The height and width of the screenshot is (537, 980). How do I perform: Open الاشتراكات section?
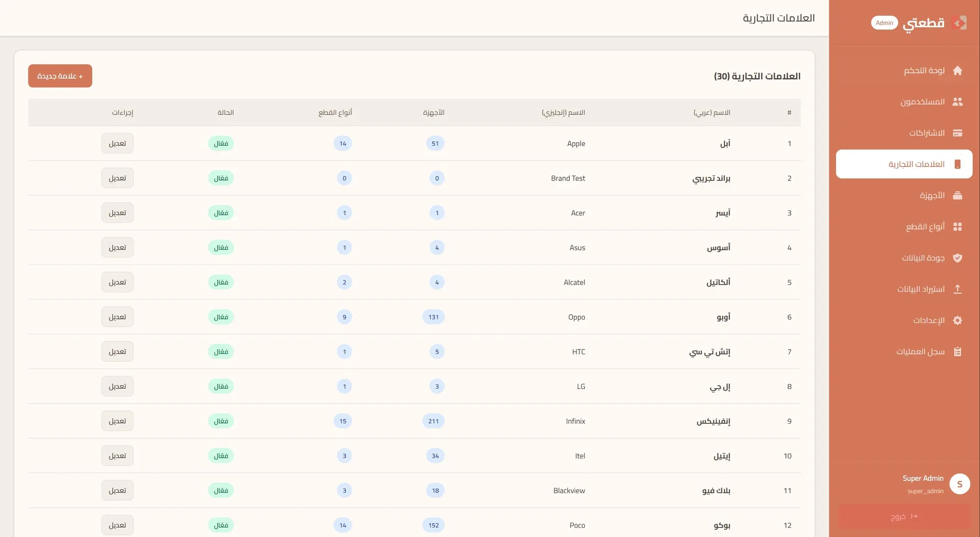[x=904, y=133]
